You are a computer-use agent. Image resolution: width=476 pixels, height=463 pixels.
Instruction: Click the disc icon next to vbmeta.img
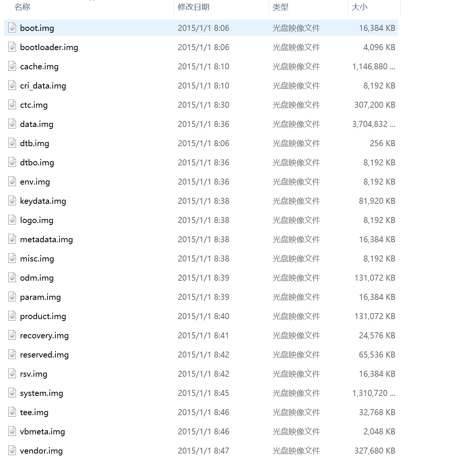(x=12, y=431)
